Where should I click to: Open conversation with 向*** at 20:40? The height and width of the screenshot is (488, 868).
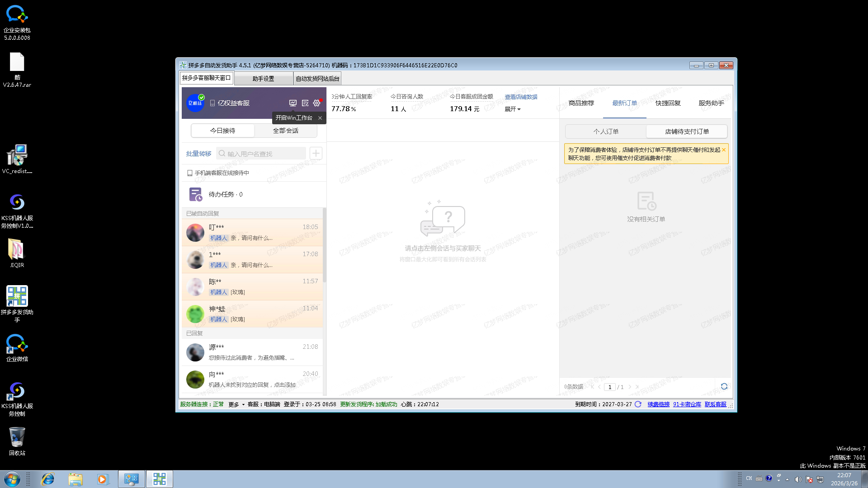(252, 379)
